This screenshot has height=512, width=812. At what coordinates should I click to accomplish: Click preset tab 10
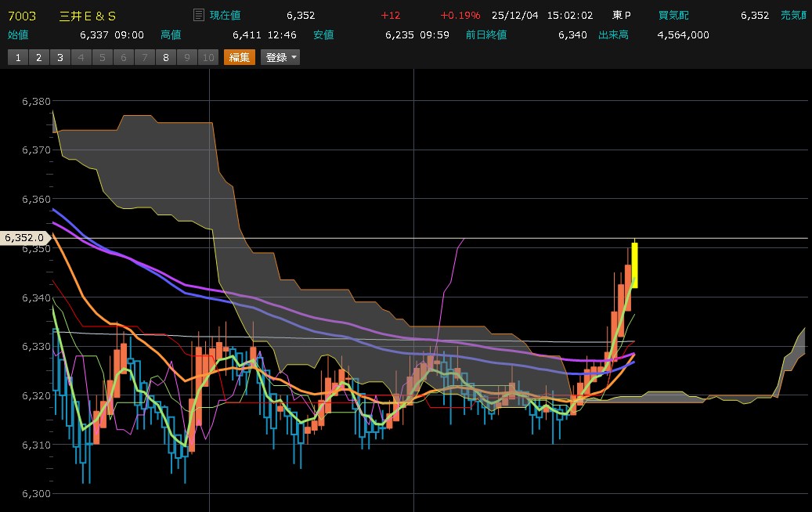coord(208,57)
